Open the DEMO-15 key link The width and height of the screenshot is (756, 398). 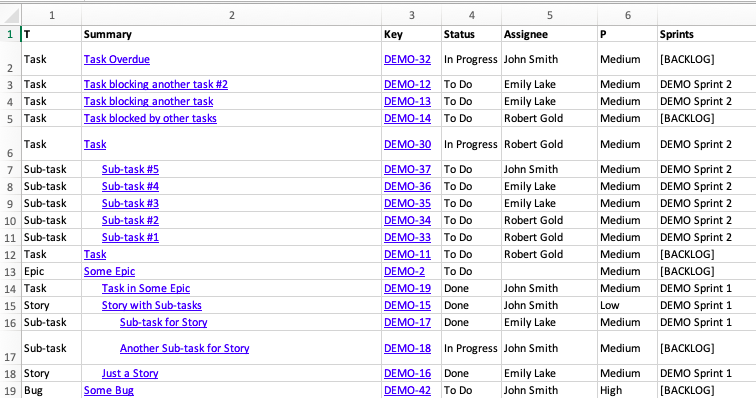407,305
